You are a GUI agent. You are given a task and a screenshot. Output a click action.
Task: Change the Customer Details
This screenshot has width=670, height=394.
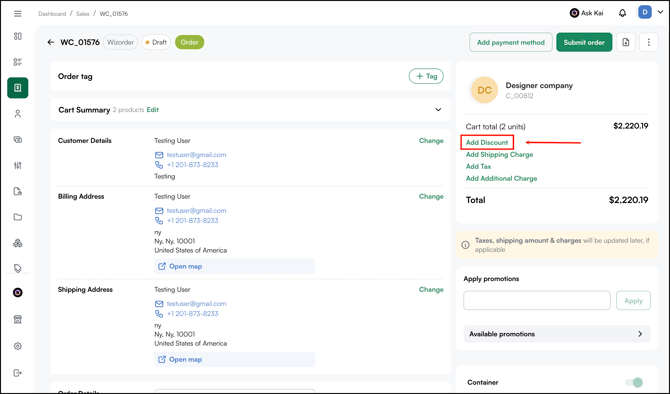click(431, 141)
